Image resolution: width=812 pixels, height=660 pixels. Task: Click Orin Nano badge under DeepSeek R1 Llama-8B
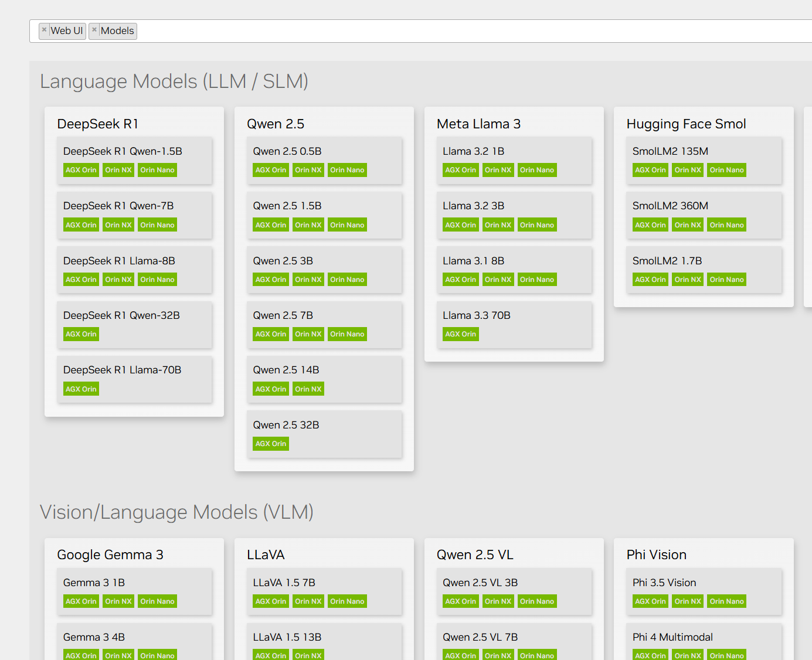157,280
